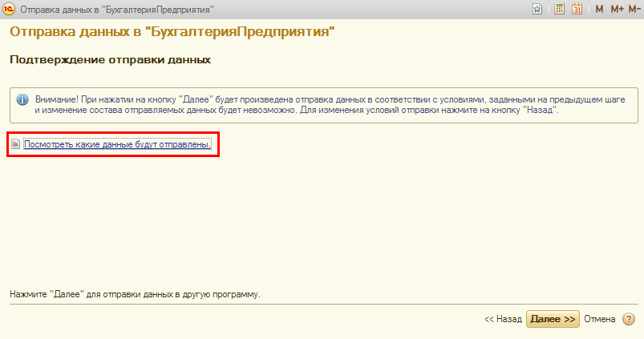
Task: Open the calculator icon in title bar
Action: (x=559, y=9)
